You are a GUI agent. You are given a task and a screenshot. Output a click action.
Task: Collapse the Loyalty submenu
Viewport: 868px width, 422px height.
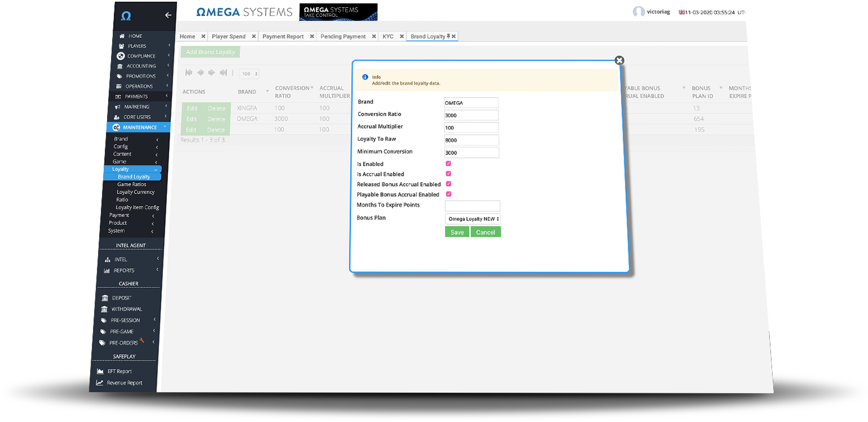pos(156,170)
